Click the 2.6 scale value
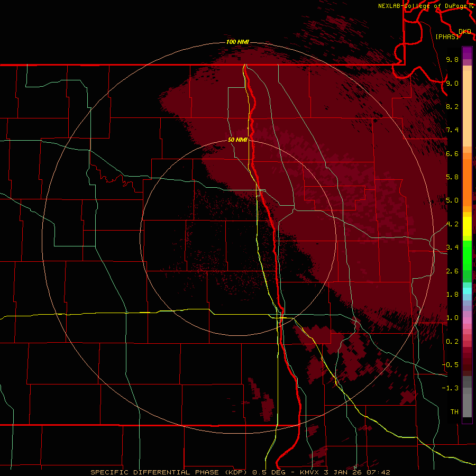This screenshot has height=476, width=476. (x=452, y=271)
